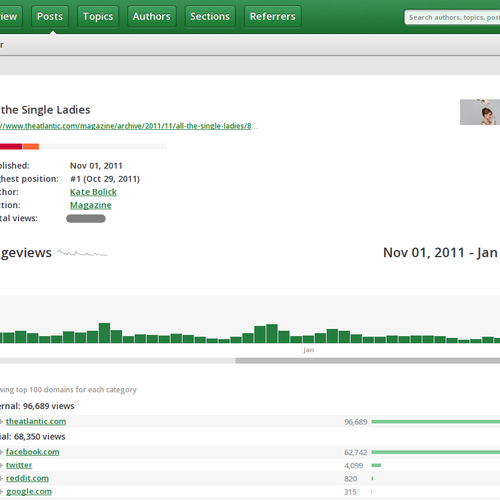Click the Single Ladies post title
The width and height of the screenshot is (500, 500).
click(46, 110)
